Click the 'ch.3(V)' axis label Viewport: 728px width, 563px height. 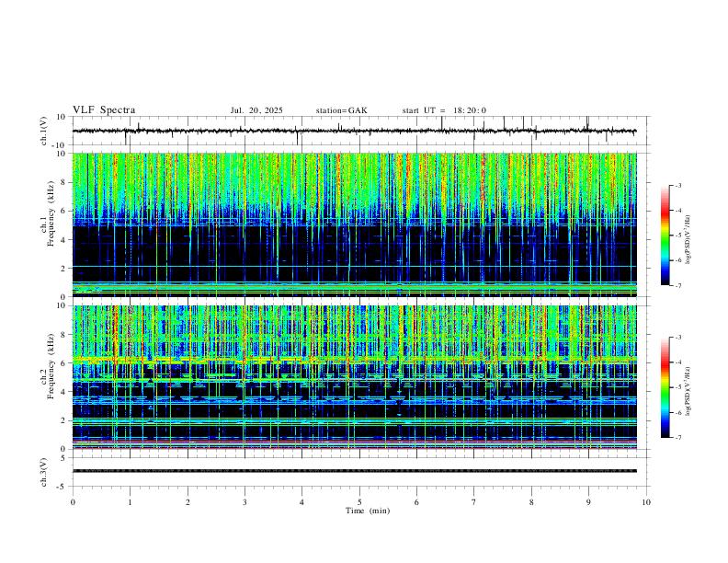(x=44, y=472)
